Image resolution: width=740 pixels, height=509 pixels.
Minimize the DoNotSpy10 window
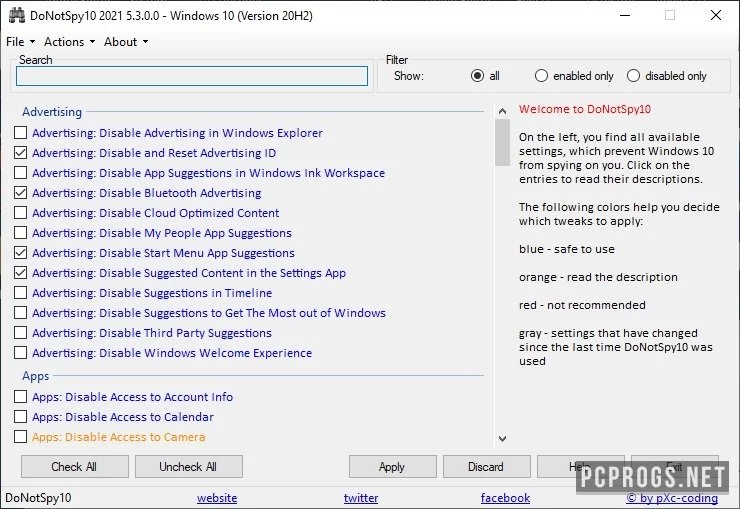(x=625, y=16)
